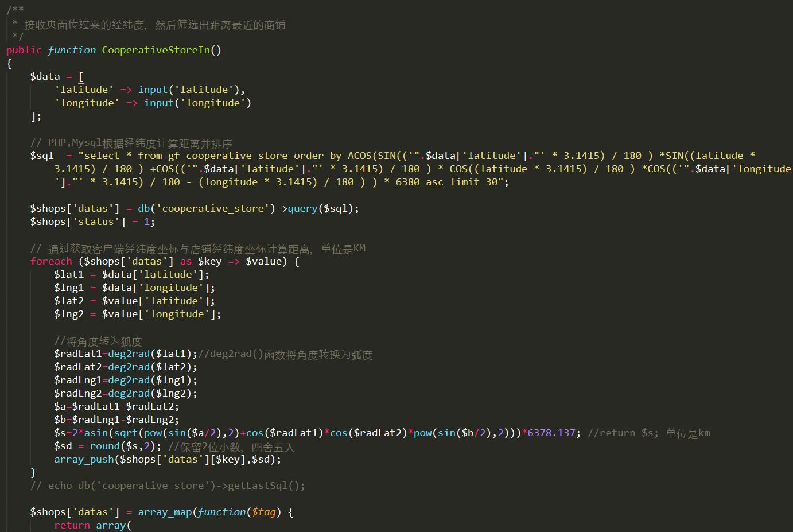Click the $b variable assignment
This screenshot has width=793, height=532.
click(x=60, y=420)
